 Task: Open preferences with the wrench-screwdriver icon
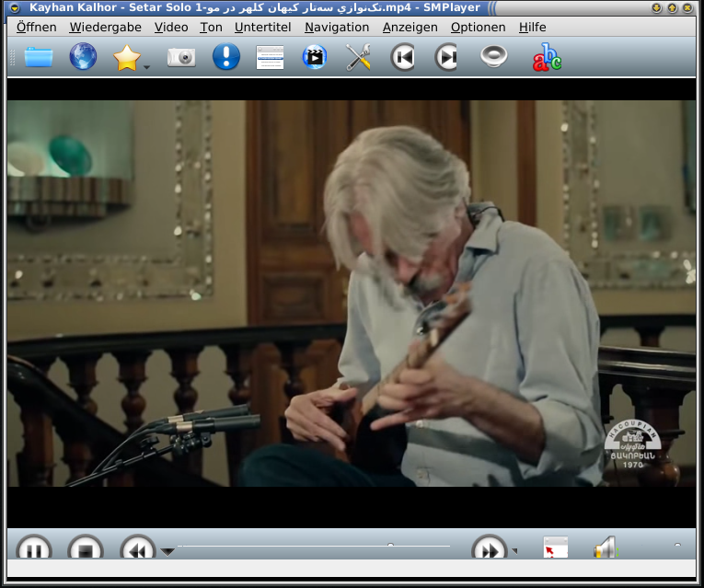(358, 58)
